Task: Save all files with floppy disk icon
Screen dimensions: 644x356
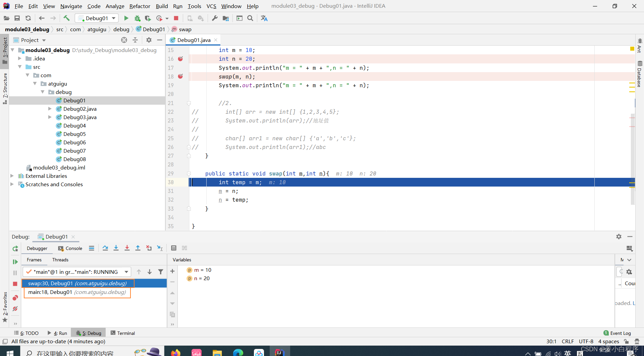Action: pos(17,18)
